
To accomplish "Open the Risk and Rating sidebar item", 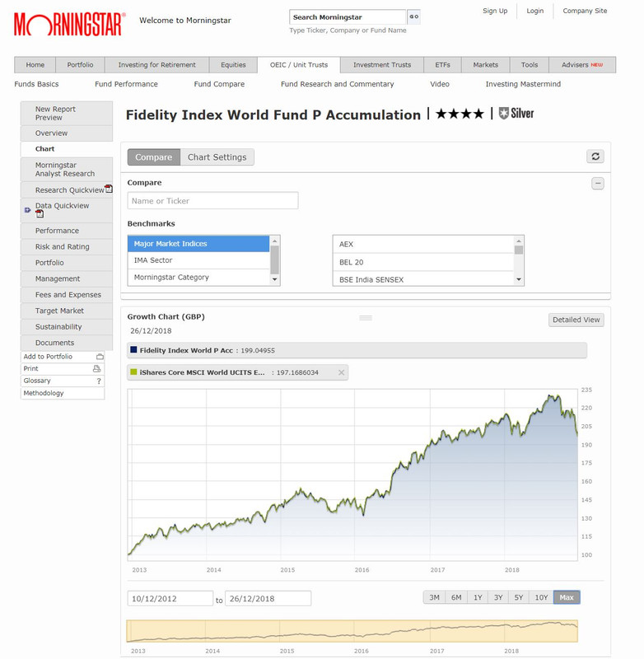I will pos(67,246).
